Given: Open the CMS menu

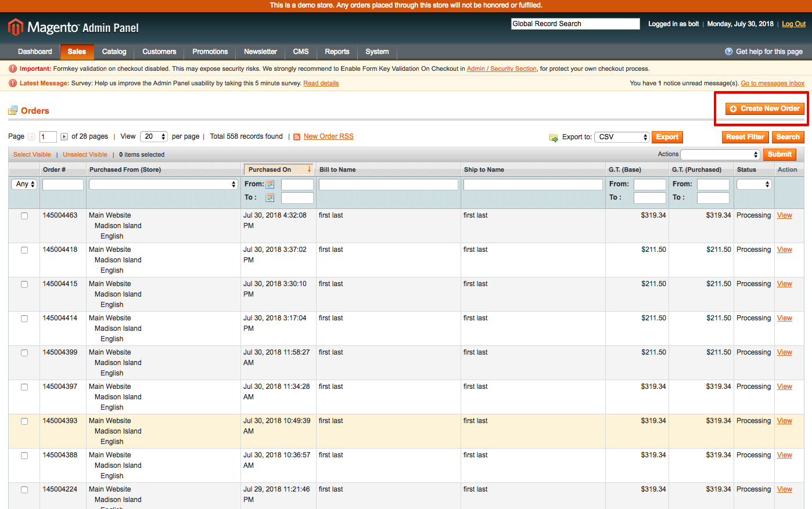Looking at the screenshot, I should (x=301, y=52).
